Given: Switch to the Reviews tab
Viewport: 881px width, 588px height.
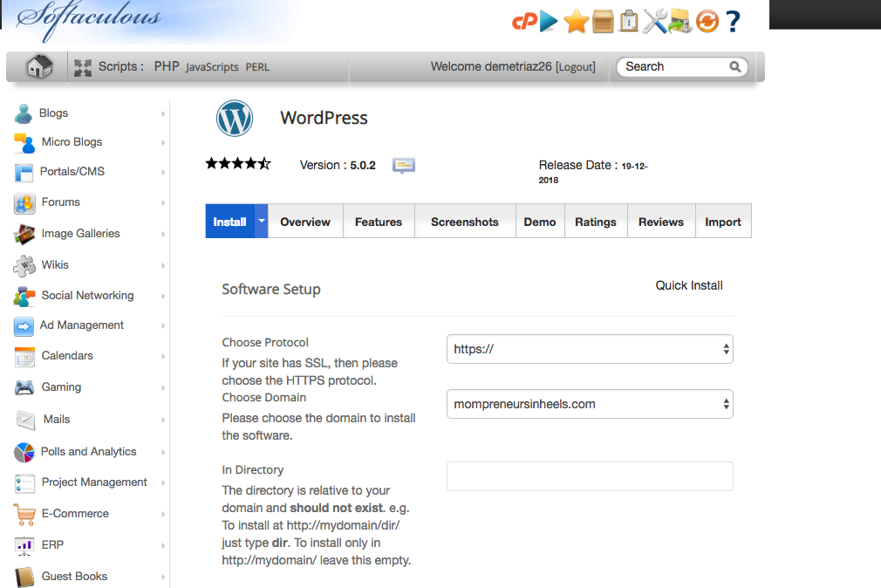Looking at the screenshot, I should 661,222.
